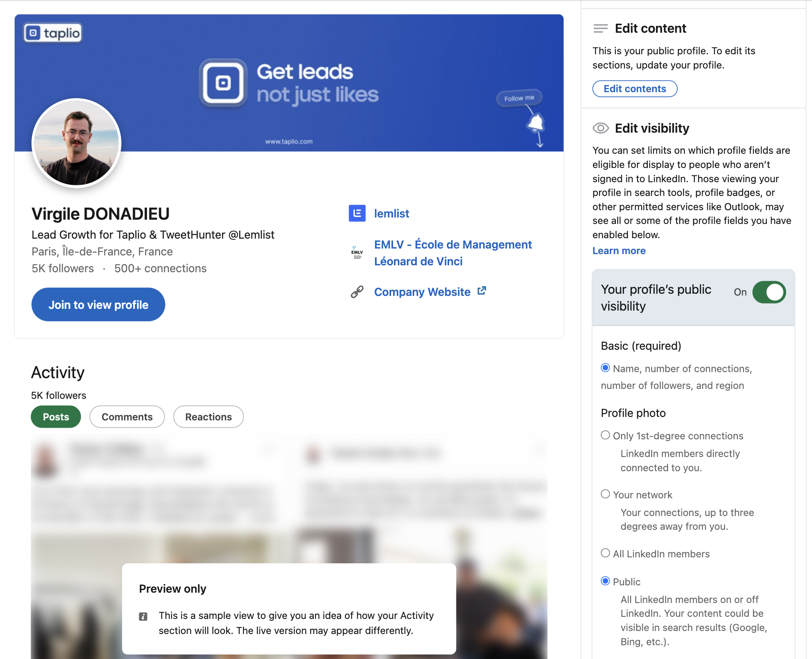The height and width of the screenshot is (659, 812).
Task: Click the www.taplio.com text on banner
Action: pos(289,142)
